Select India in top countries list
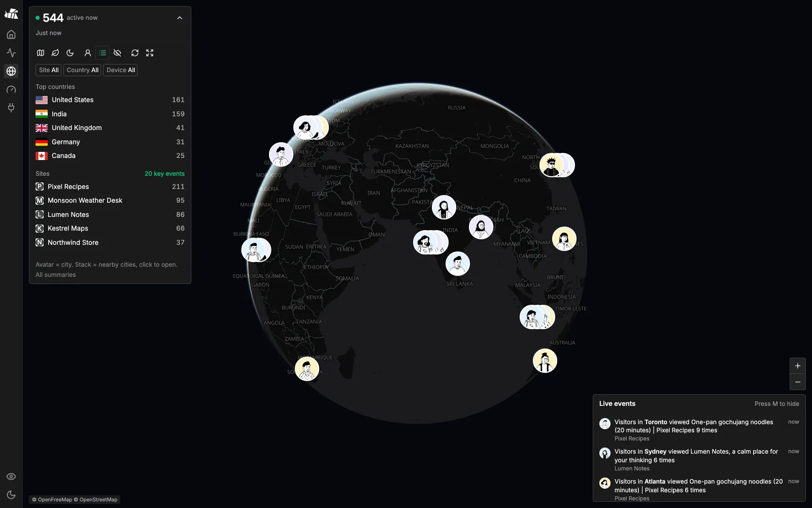Image resolution: width=812 pixels, height=508 pixels. click(110, 114)
